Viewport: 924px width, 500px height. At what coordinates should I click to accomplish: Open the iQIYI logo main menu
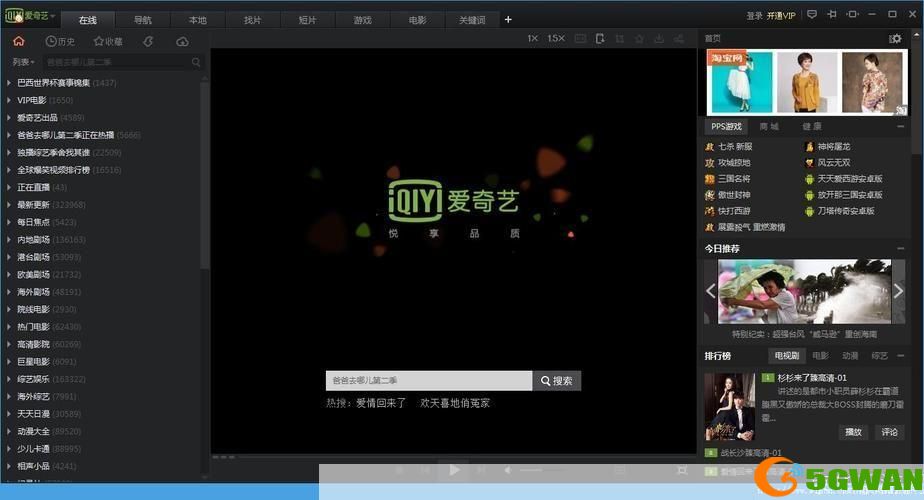coord(29,16)
